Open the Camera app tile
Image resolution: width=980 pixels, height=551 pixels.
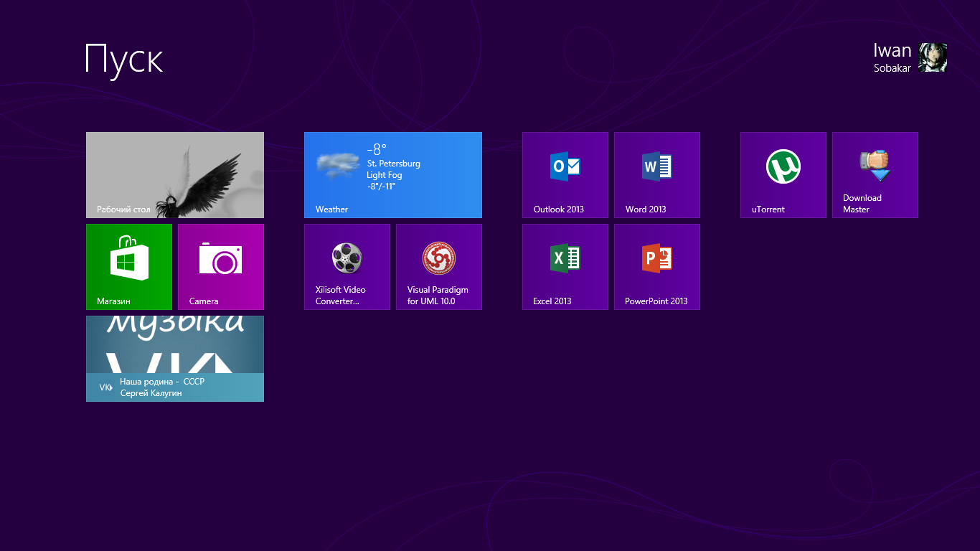[x=221, y=267]
